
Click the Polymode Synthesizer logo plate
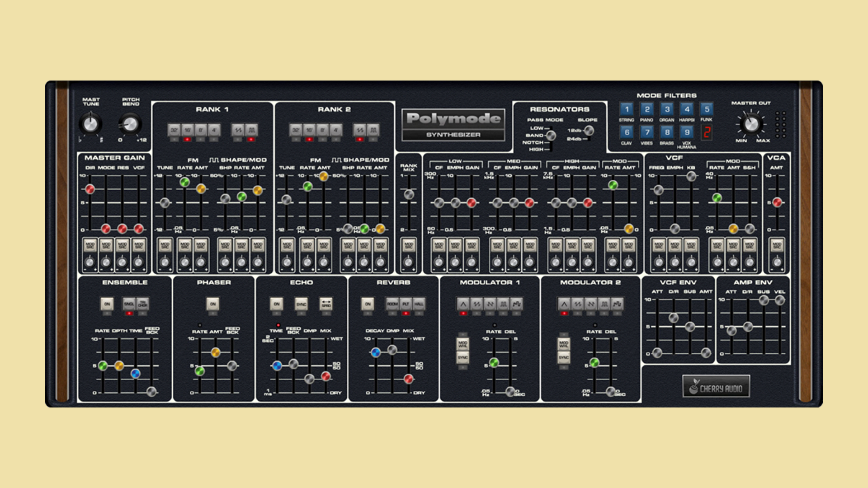point(453,125)
